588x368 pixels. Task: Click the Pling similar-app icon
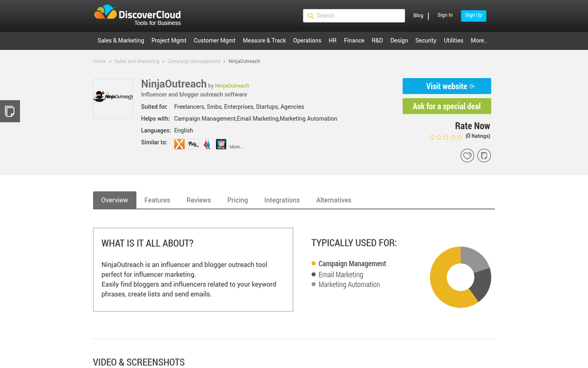click(193, 144)
